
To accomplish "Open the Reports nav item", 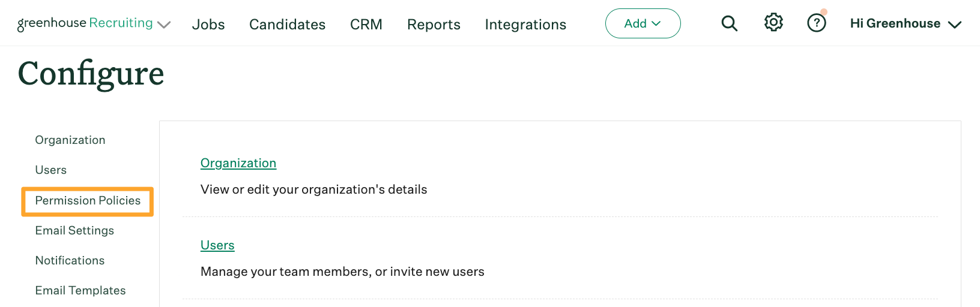I will tap(434, 25).
